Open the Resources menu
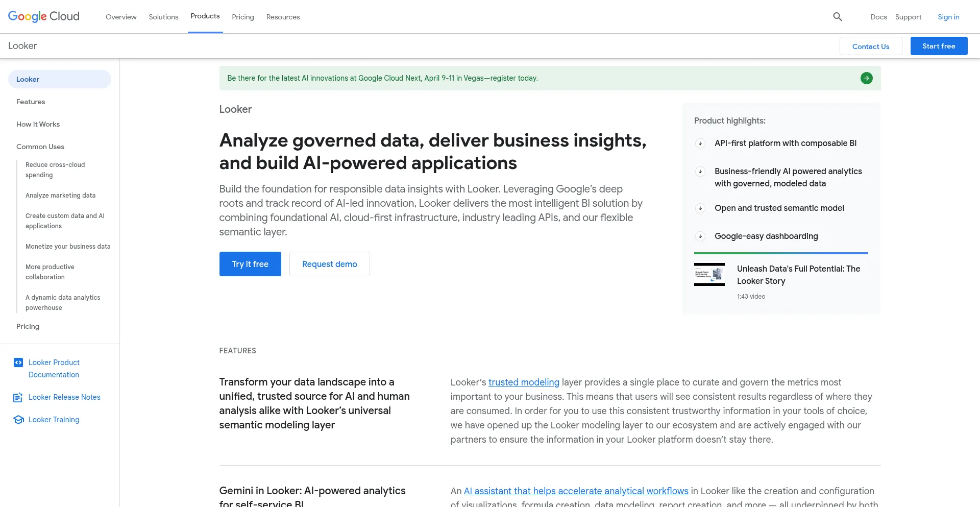The height and width of the screenshot is (507, 980). 283,17
